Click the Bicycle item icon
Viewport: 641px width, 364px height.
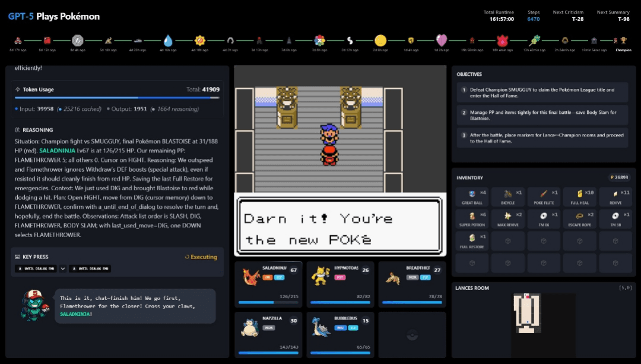tap(509, 196)
